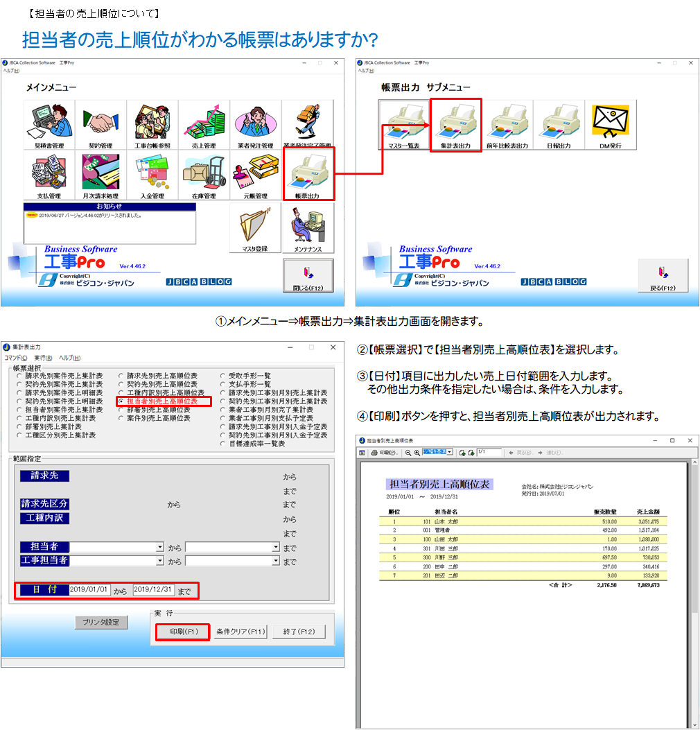Open the 契約管理 handshake icon

(x=100, y=125)
